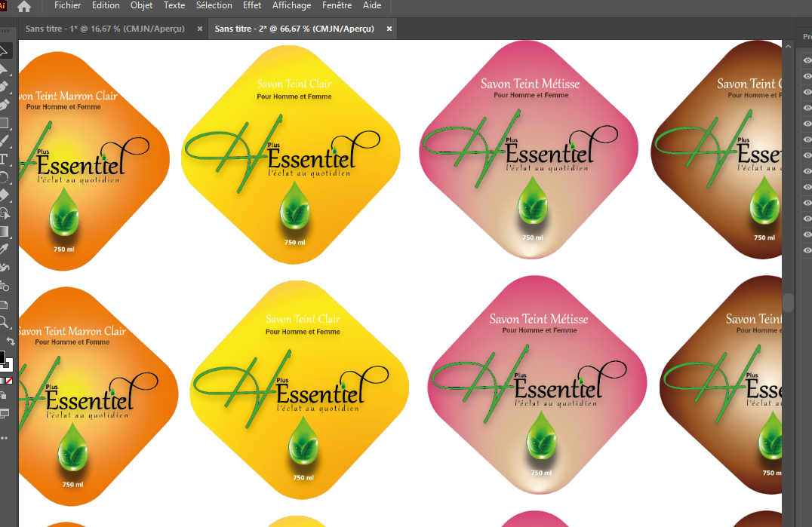
Task: Close the 'Sans titre - 2*' document tab
Action: 389,29
